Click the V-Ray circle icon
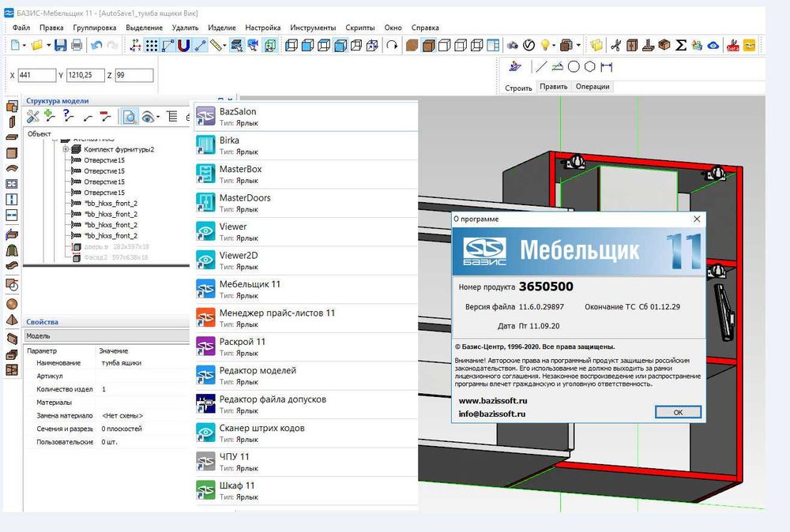Viewport: 790px width, 532px height. click(x=529, y=45)
